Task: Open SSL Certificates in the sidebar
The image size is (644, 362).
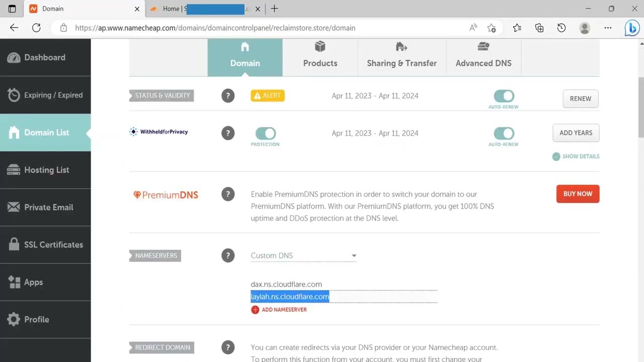Action: 45,245
